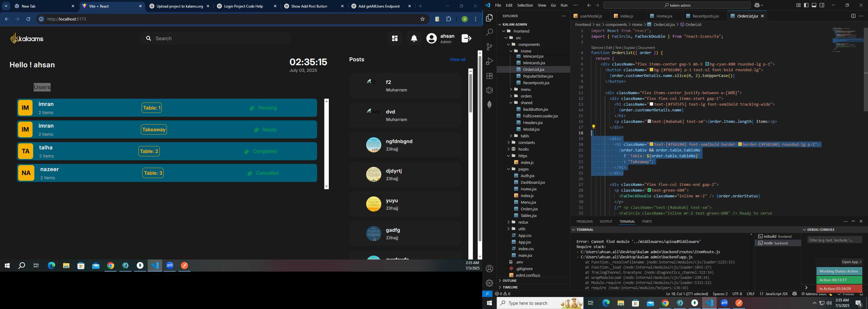The image size is (868, 309).
Task: Open Dashboard.jsx in the explorer
Action: (x=532, y=183)
